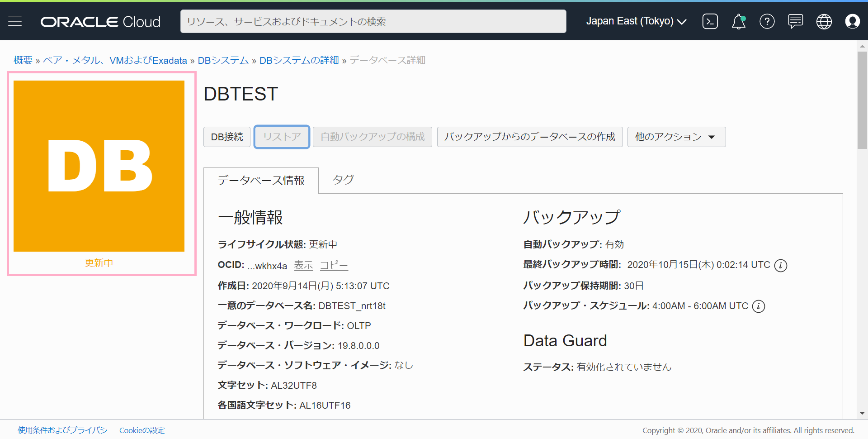
Task: Open ベア・メタル、VMおよびExadata breadcrumb
Action: [x=115, y=60]
